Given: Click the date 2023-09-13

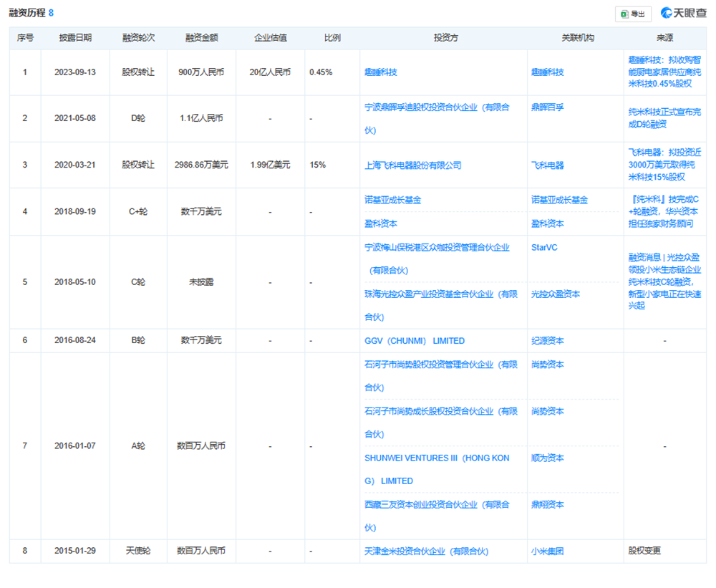Looking at the screenshot, I should (75, 72).
